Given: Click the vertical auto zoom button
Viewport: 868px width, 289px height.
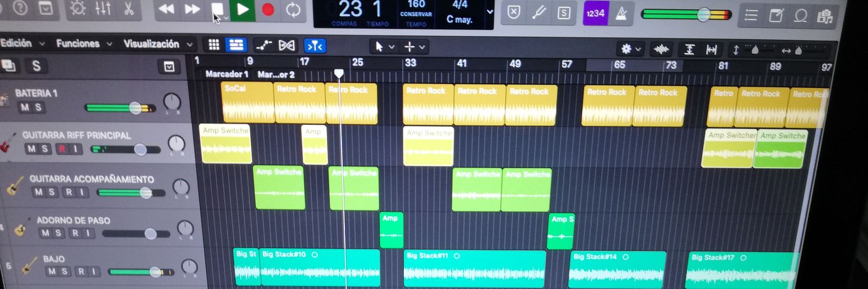Looking at the screenshot, I should click(689, 50).
